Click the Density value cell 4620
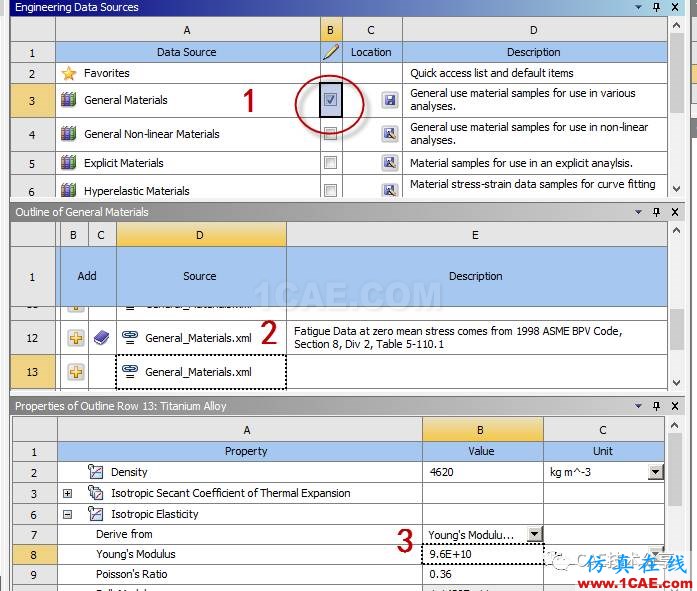697x591 pixels. click(482, 472)
